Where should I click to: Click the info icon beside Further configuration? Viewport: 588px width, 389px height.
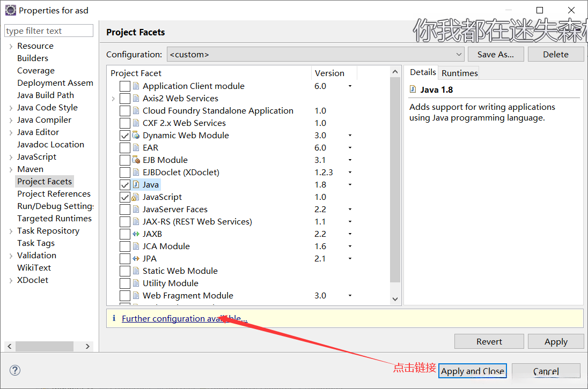[x=114, y=318]
